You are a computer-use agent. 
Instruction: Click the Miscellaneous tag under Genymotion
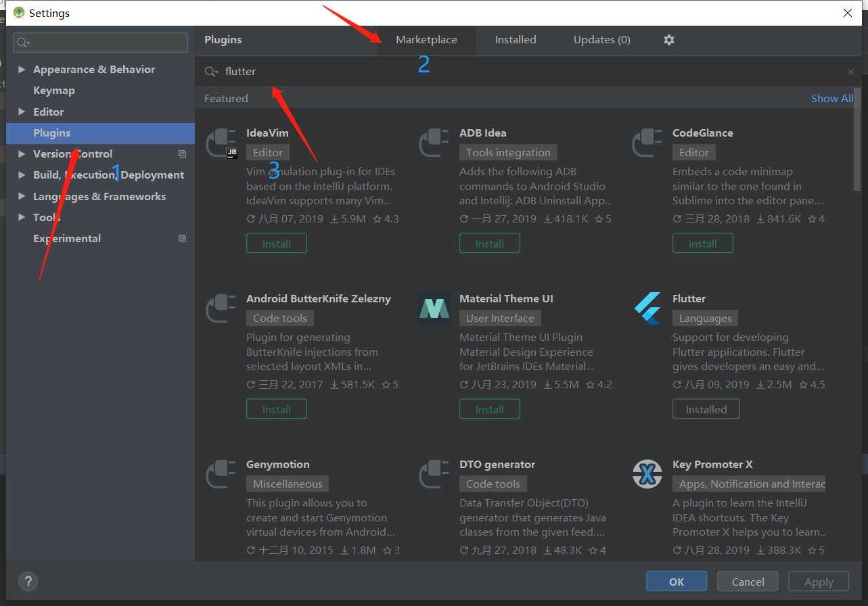point(288,484)
